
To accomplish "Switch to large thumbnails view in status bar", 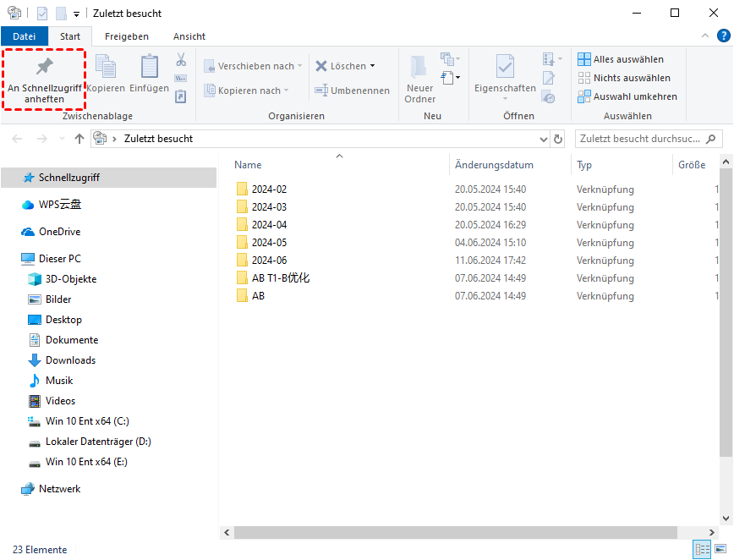I will point(720,549).
